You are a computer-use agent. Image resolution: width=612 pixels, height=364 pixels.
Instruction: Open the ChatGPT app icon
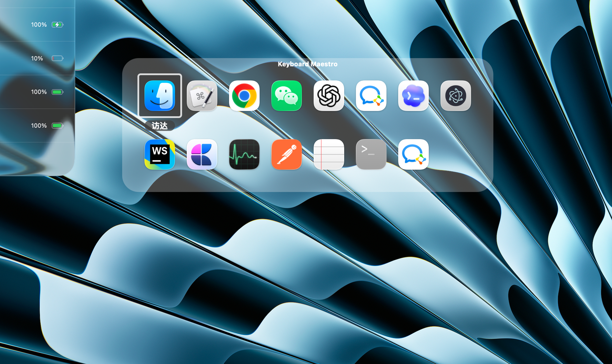(329, 96)
